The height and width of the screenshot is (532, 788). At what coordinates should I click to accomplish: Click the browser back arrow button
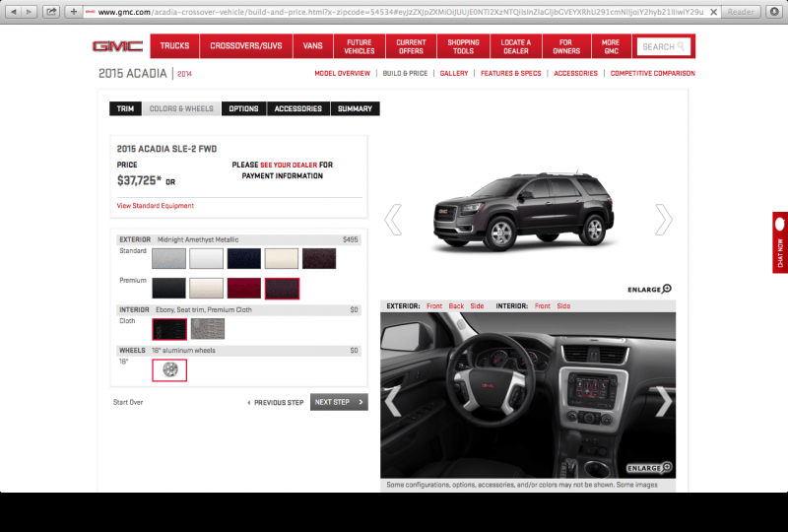point(14,11)
